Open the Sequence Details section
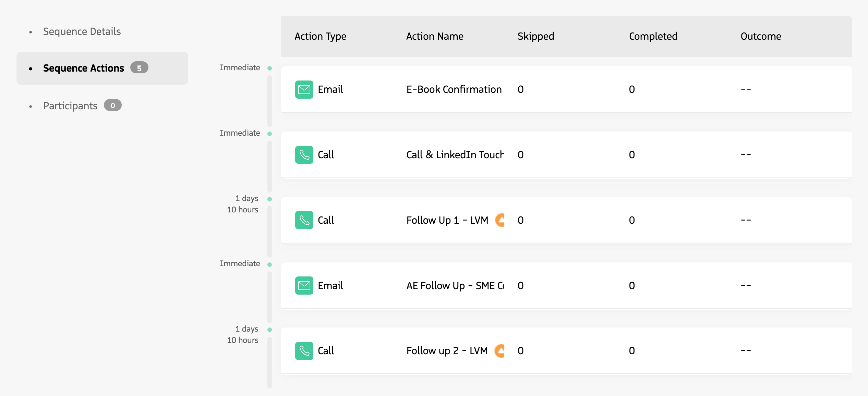The image size is (868, 396). click(82, 31)
